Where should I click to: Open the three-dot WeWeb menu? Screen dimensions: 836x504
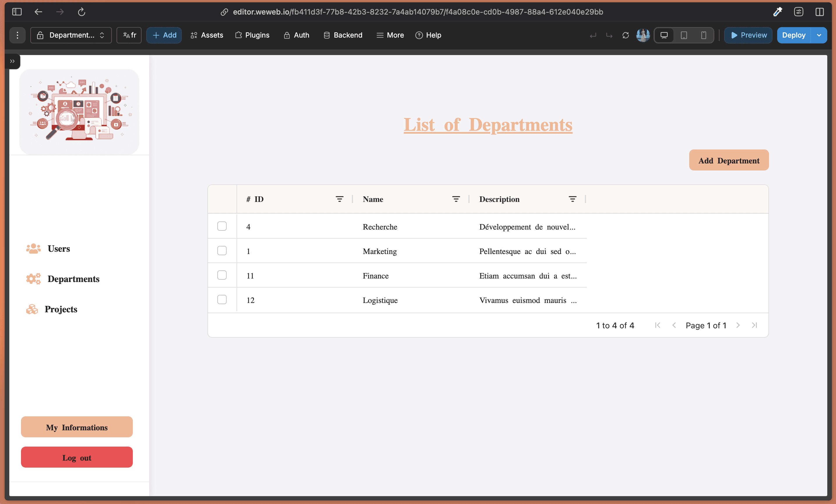17,35
